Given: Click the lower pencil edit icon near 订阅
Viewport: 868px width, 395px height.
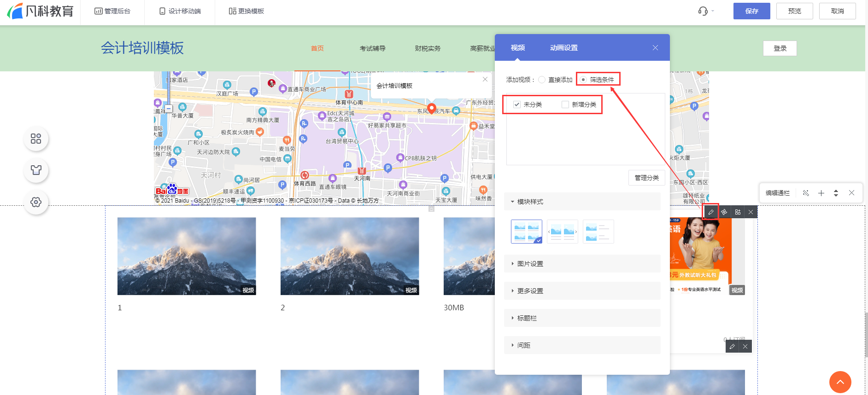Looking at the screenshot, I should click(x=732, y=347).
